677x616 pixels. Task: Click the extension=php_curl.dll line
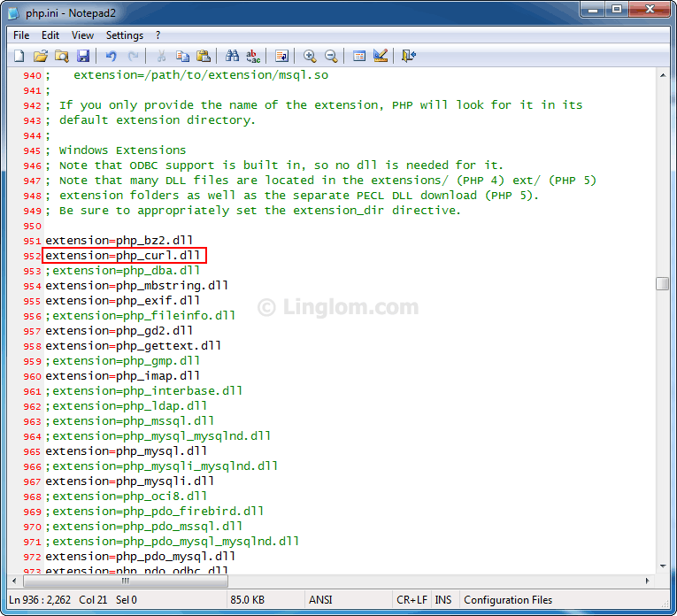click(123, 256)
